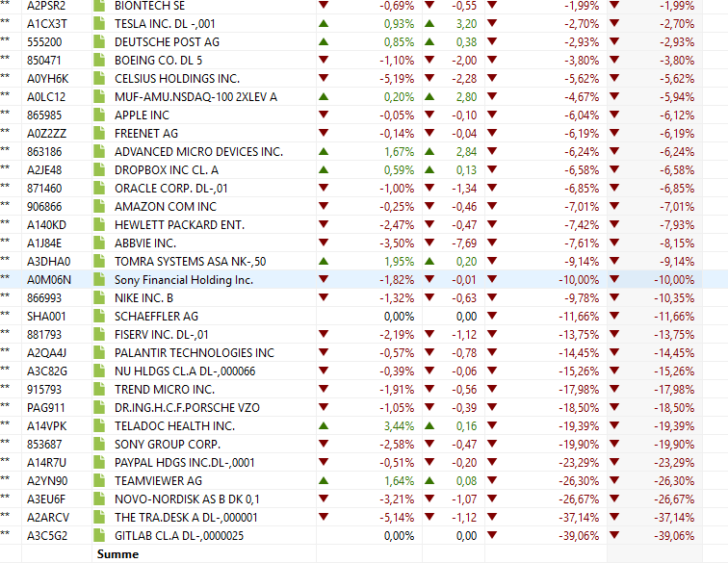Viewport: 728px width, 563px height.
Task: Click PAYPAL HDGS INC.DL-,0001 name
Action: click(x=185, y=463)
